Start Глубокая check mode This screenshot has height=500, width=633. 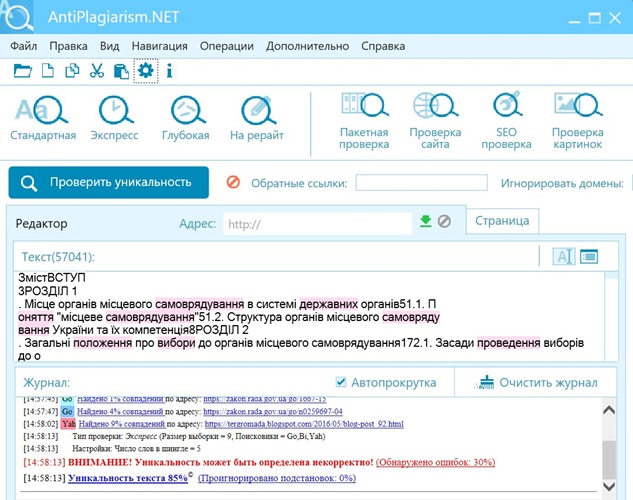(186, 117)
